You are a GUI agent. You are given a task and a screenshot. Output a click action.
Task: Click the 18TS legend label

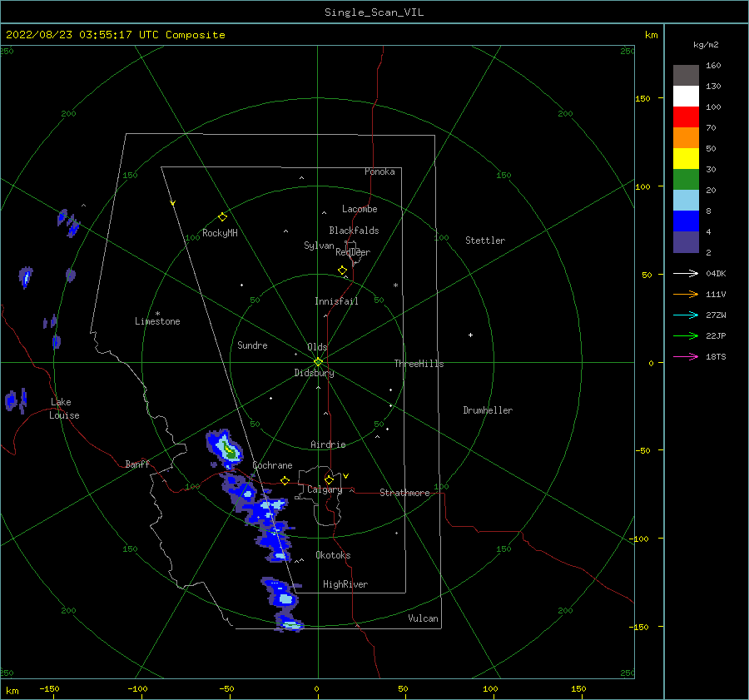pyautogui.click(x=716, y=356)
